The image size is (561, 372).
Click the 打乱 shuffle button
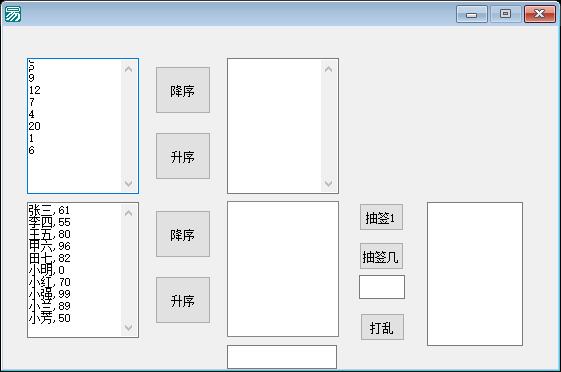click(x=382, y=327)
